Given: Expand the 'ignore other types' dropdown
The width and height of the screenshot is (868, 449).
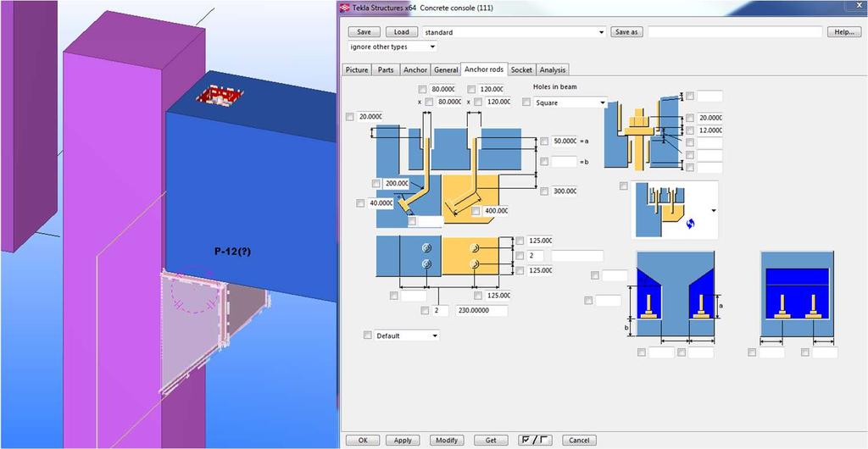Looking at the screenshot, I should click(x=392, y=47).
